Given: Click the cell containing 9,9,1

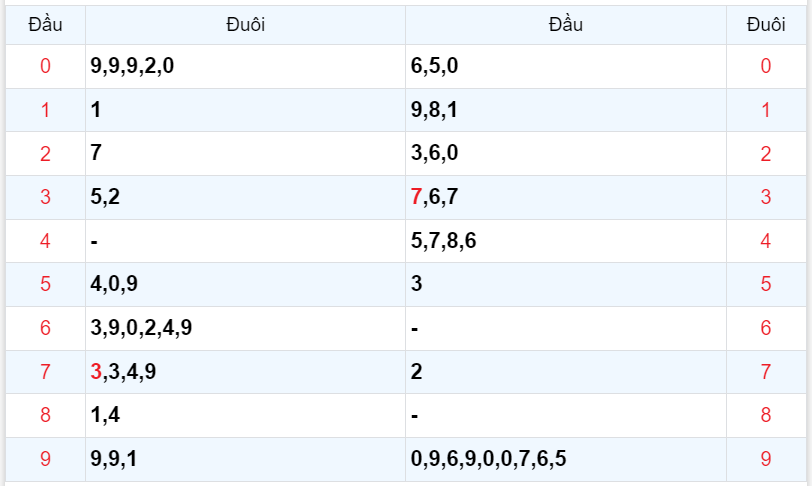Looking at the screenshot, I should (x=114, y=459).
